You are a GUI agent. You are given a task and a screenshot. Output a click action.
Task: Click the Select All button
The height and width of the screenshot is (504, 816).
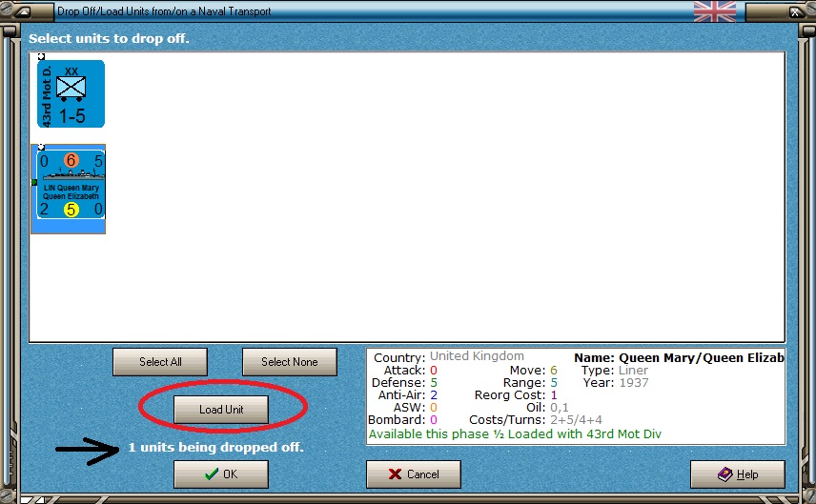[x=160, y=362]
